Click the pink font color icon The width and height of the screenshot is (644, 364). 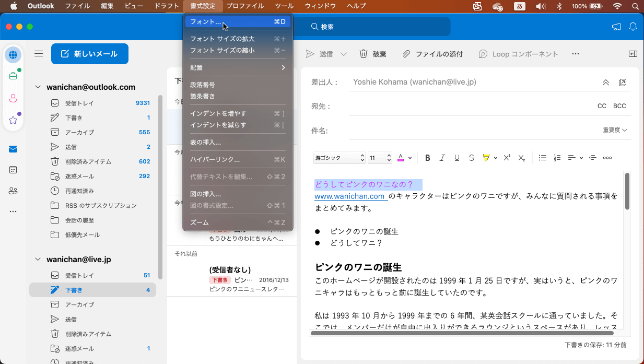pos(401,158)
